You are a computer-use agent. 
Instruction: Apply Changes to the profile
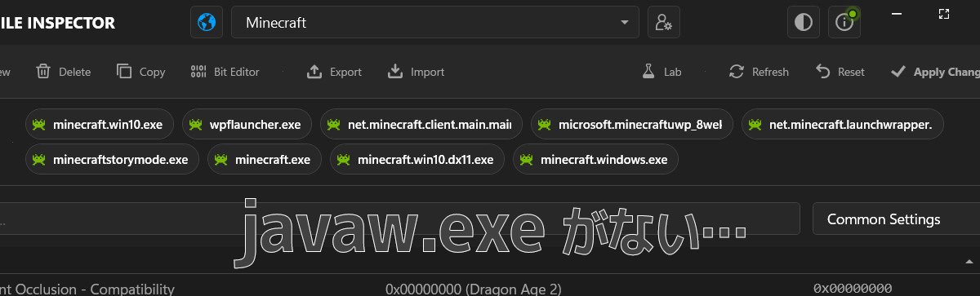[935, 72]
